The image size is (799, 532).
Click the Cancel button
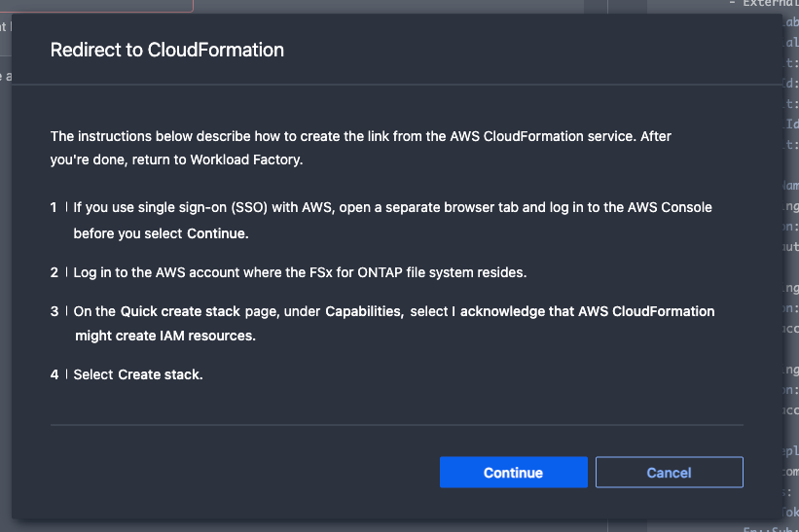[669, 472]
